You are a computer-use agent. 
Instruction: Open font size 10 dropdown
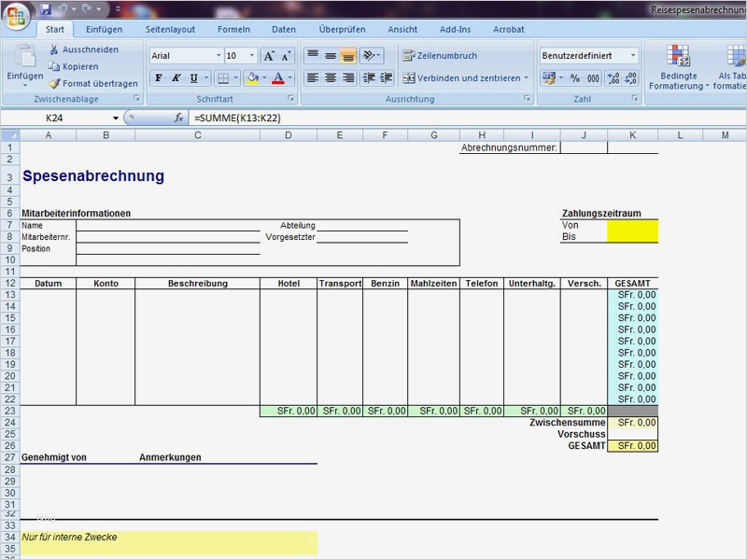[252, 56]
